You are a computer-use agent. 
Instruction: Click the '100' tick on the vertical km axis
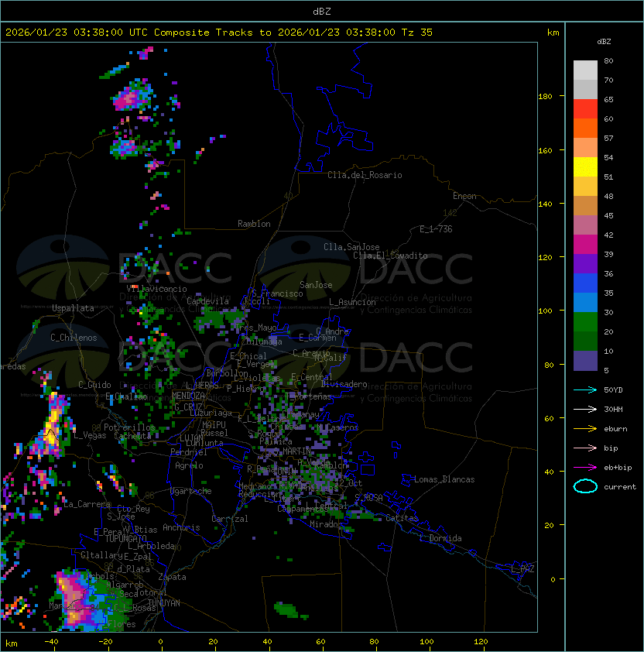point(545,311)
